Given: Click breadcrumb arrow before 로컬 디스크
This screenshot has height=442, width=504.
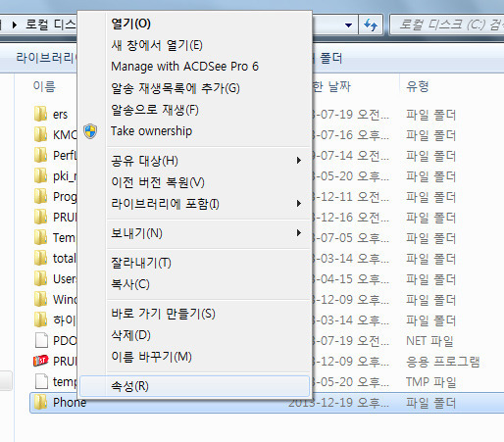Looking at the screenshot, I should [14, 25].
